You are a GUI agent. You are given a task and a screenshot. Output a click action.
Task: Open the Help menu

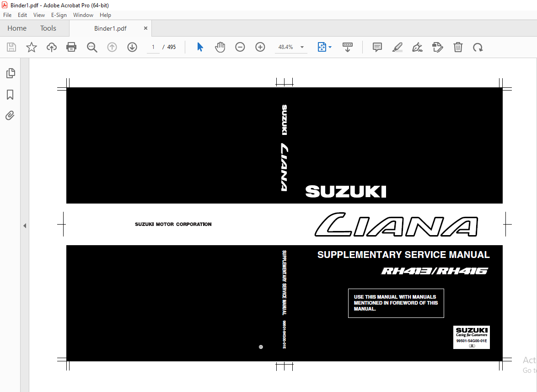coord(106,15)
